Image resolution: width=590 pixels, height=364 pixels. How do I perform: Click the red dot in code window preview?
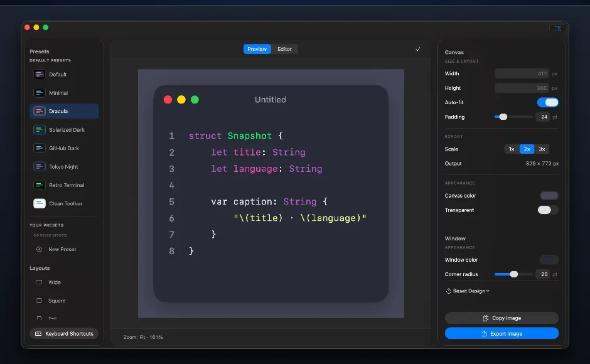click(168, 99)
